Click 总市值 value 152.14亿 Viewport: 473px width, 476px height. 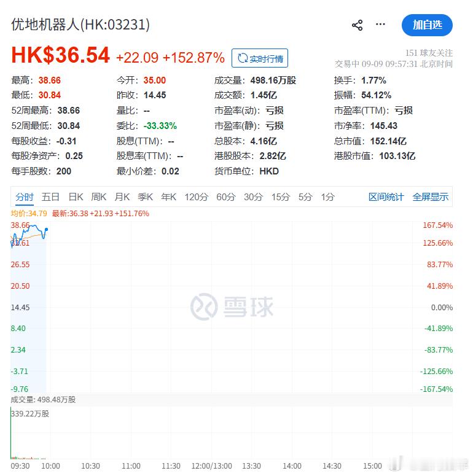point(388,141)
